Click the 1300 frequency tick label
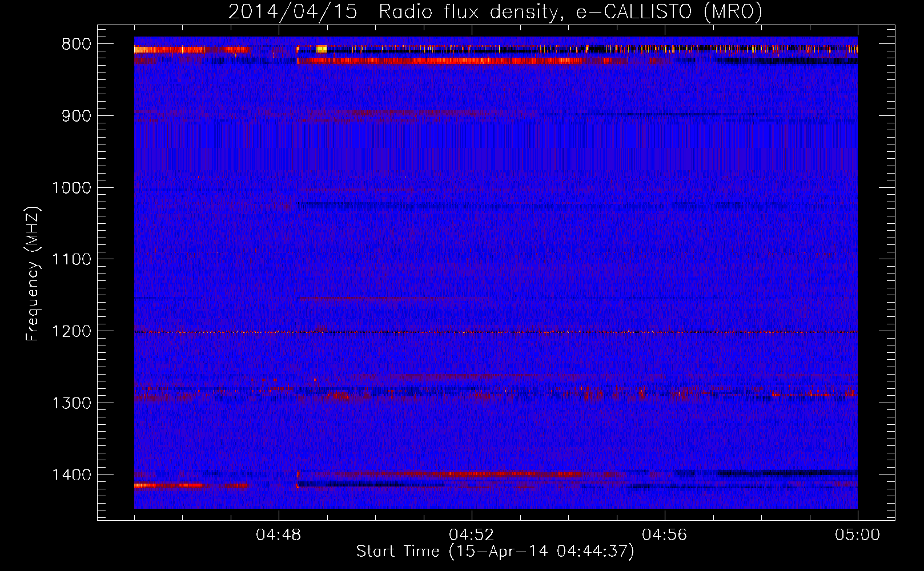 [x=71, y=404]
